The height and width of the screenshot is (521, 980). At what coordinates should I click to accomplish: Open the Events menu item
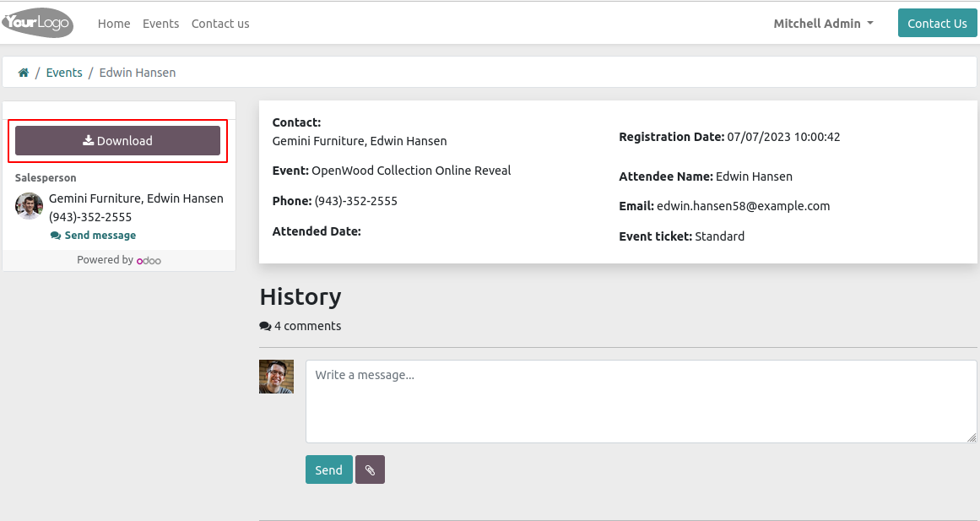[x=160, y=24]
